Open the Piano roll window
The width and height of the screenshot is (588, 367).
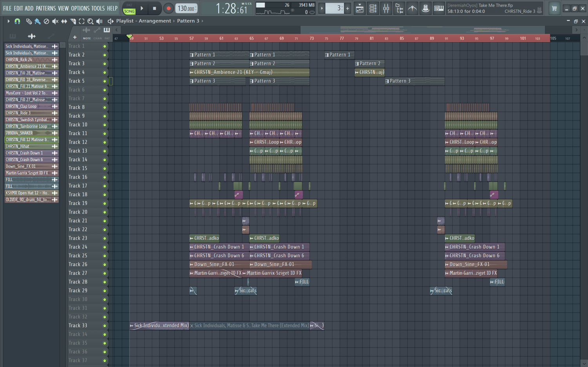click(439, 8)
